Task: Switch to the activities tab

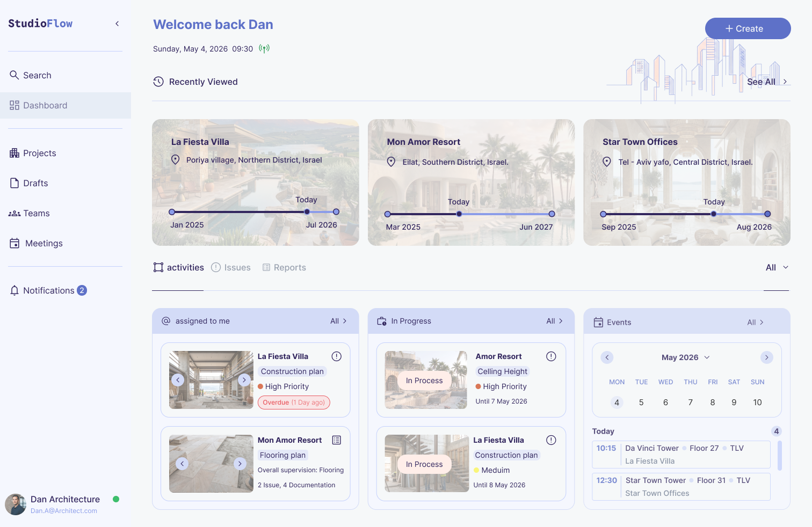Action: click(179, 267)
